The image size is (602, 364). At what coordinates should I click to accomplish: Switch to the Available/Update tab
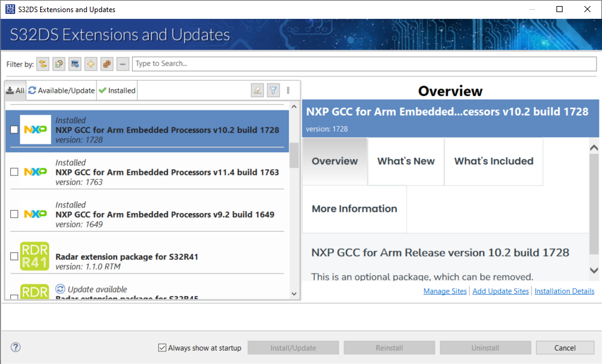tap(62, 90)
